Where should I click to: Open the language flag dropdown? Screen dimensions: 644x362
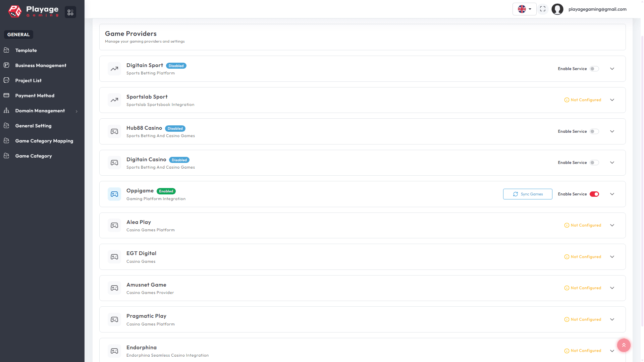pos(525,9)
